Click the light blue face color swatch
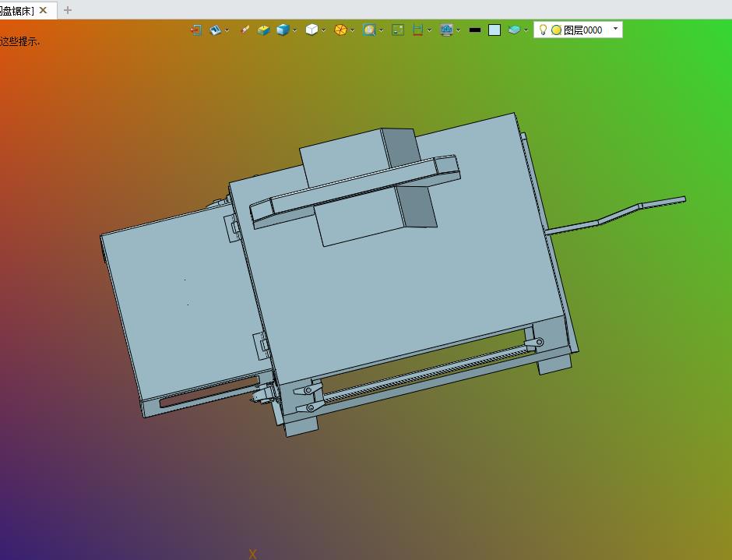The height and width of the screenshot is (560, 732). (x=494, y=30)
